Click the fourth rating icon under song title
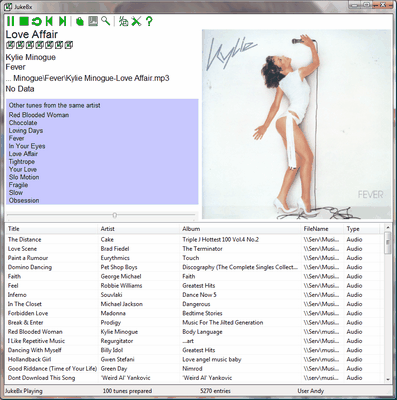The height and width of the screenshot is (400, 397). (39, 45)
